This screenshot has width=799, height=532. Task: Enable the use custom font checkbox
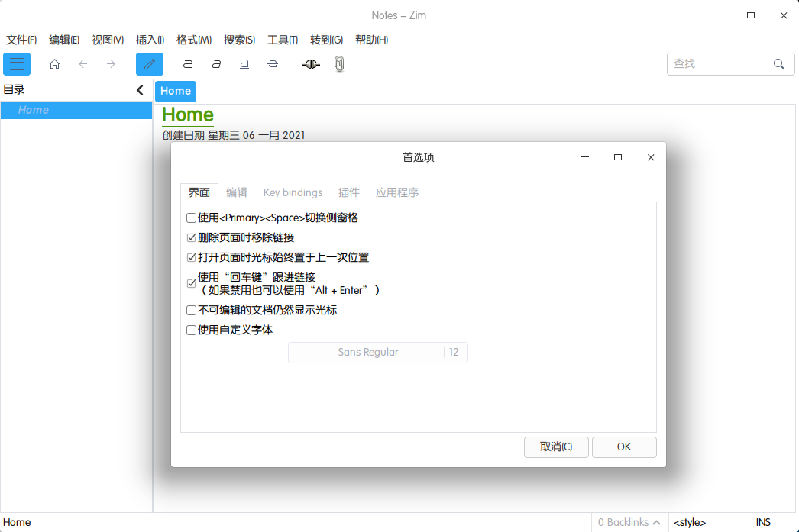(192, 330)
